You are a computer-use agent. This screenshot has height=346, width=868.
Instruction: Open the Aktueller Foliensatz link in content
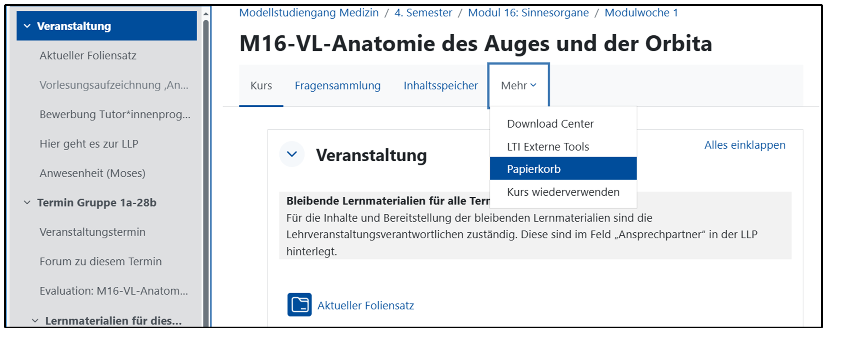tap(366, 305)
